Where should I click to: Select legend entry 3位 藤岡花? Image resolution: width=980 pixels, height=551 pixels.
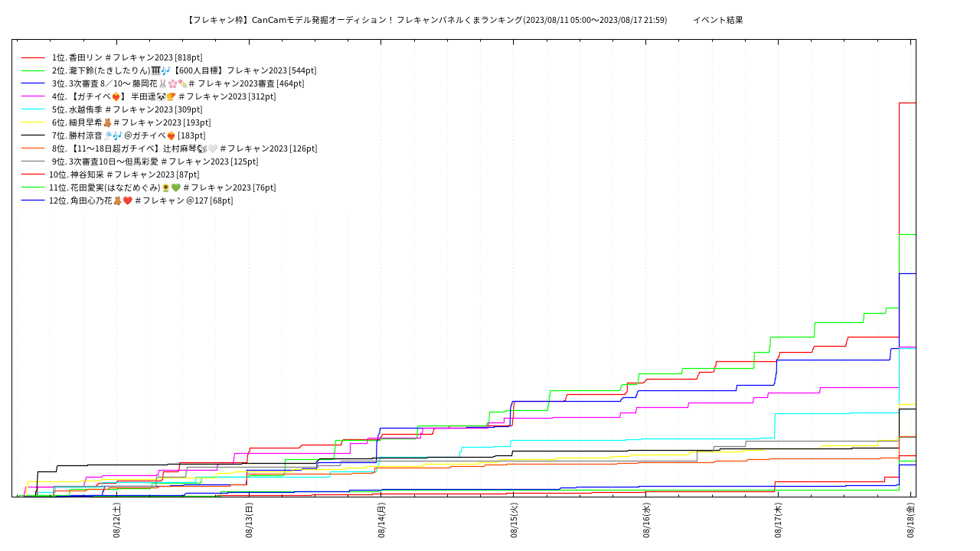point(178,83)
